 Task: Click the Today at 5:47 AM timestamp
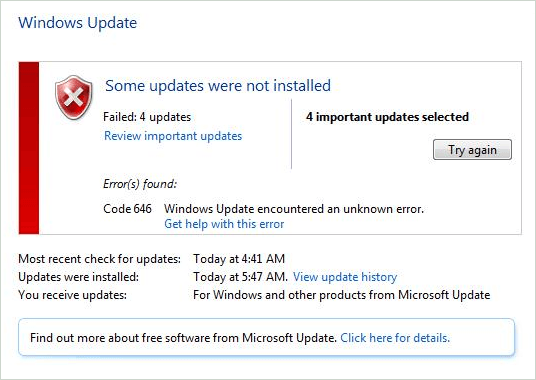point(240,277)
